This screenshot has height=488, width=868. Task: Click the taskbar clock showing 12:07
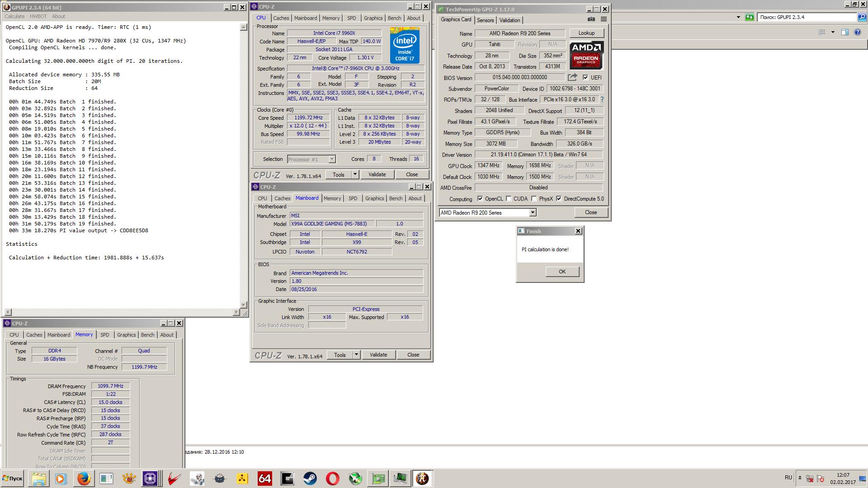point(843,475)
